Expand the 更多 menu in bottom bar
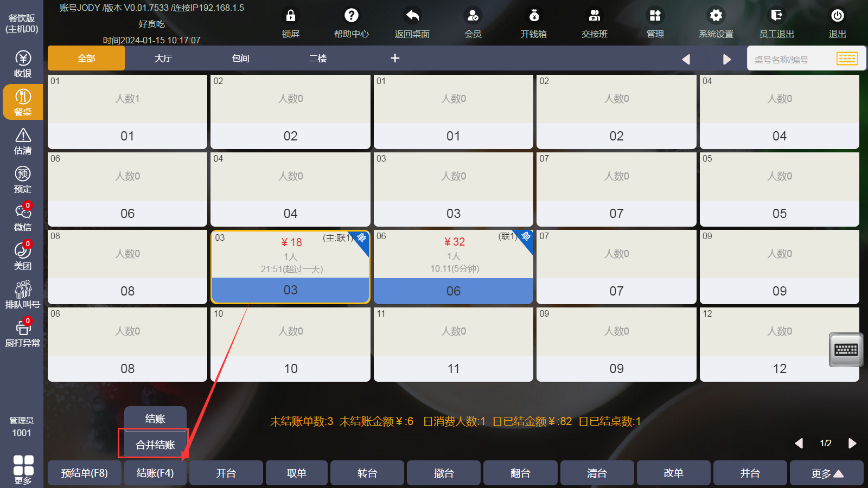Viewport: 868px width, 488px height. point(827,473)
